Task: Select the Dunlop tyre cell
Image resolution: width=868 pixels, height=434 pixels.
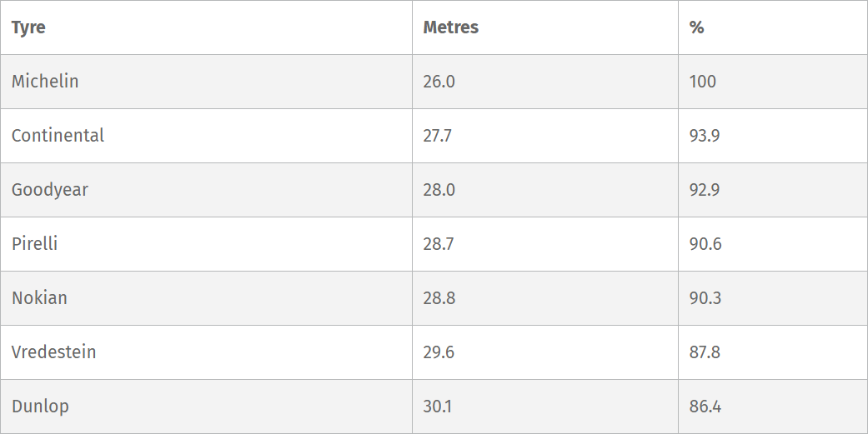Action: (x=40, y=407)
